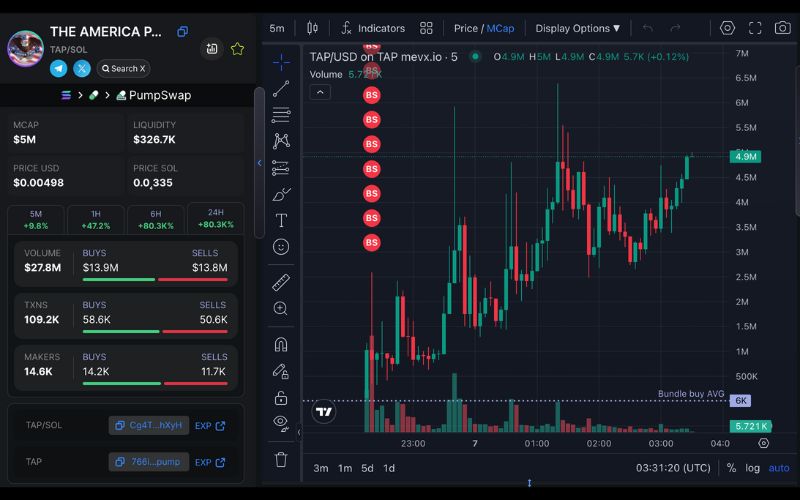The width and height of the screenshot is (800, 500).
Task: Select the 6H price change tab
Action: click(x=156, y=219)
